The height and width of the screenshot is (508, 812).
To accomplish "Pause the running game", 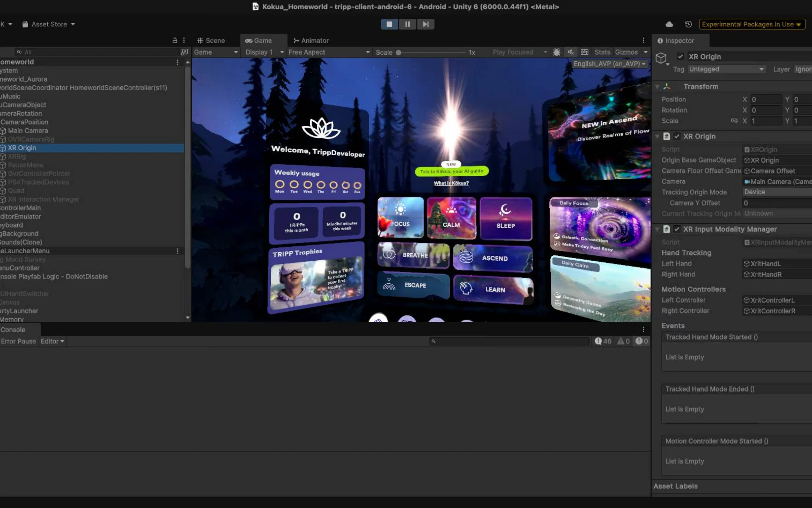I will point(407,24).
